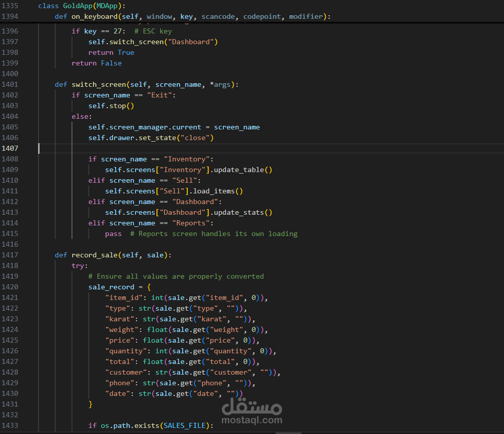This screenshot has height=434, width=504.
Task: Select current line number 1407 in gutter
Action: coord(10,148)
